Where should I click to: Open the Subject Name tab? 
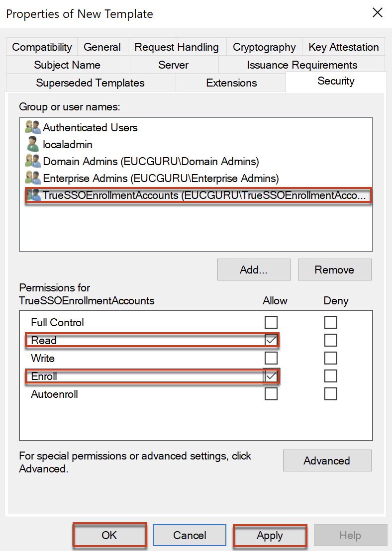coord(68,65)
